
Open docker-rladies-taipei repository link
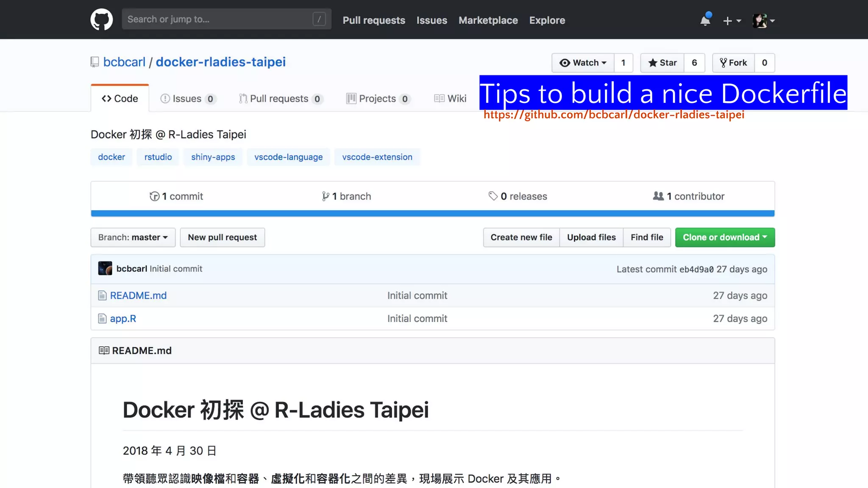point(221,62)
